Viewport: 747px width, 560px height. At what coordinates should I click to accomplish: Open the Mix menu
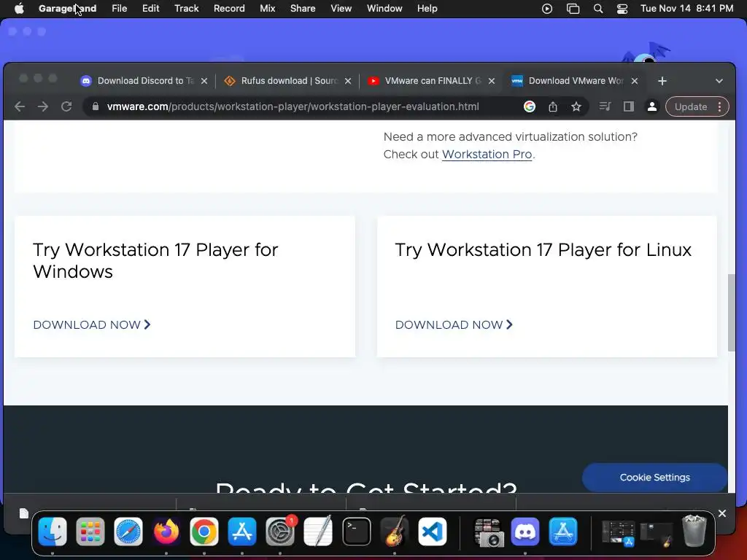coord(267,9)
